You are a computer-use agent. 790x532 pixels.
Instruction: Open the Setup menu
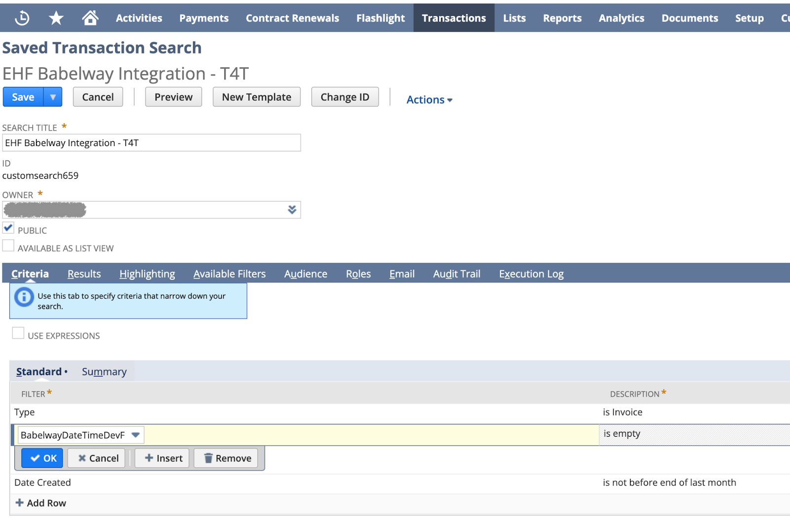(x=749, y=18)
